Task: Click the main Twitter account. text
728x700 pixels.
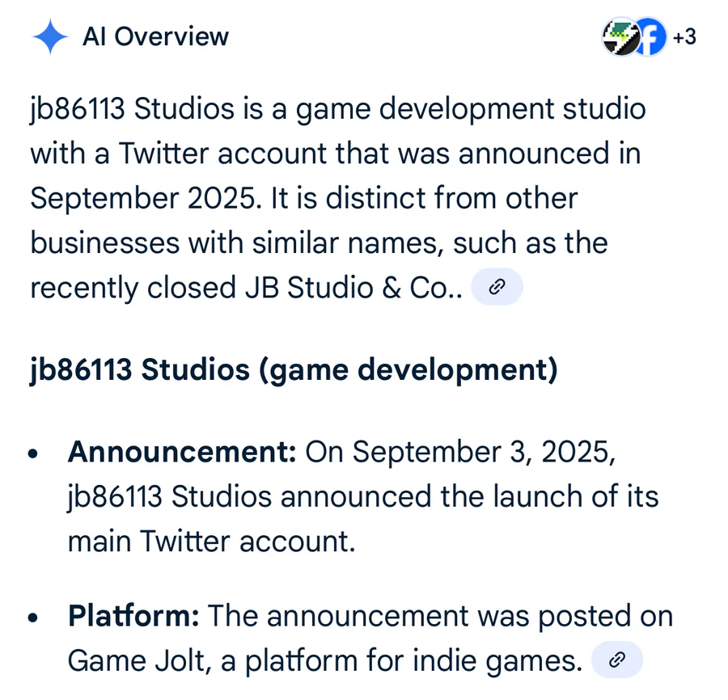Action: click(212, 541)
